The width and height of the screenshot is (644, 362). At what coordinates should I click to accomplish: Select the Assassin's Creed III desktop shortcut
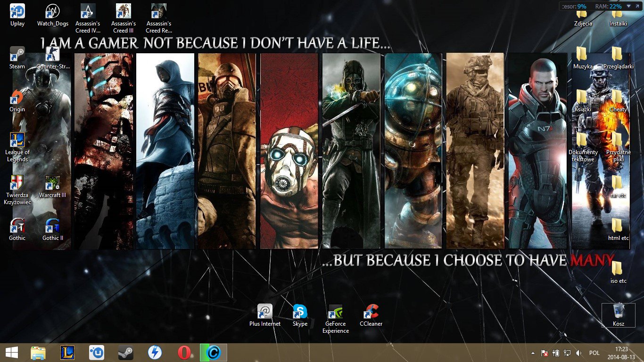tap(124, 18)
